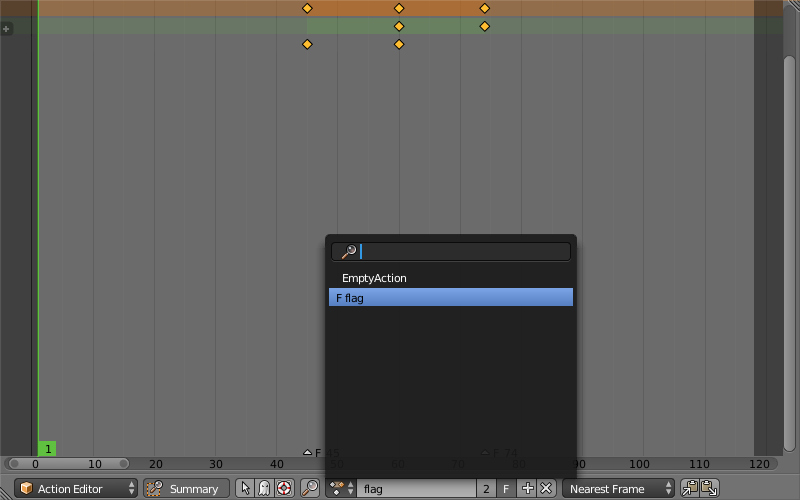Viewport: 800px width, 500px height.
Task: Select the second-row keyframe at frame 60
Action: click(399, 26)
